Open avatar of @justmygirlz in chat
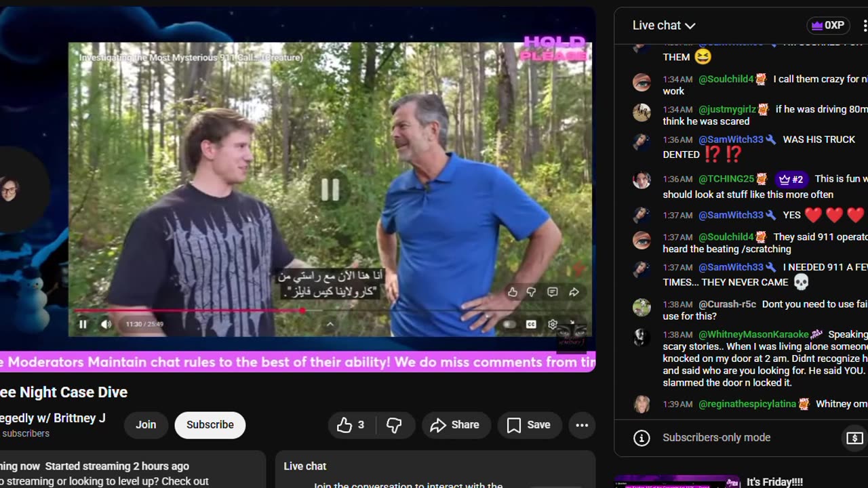The width and height of the screenshot is (868, 488). click(642, 113)
